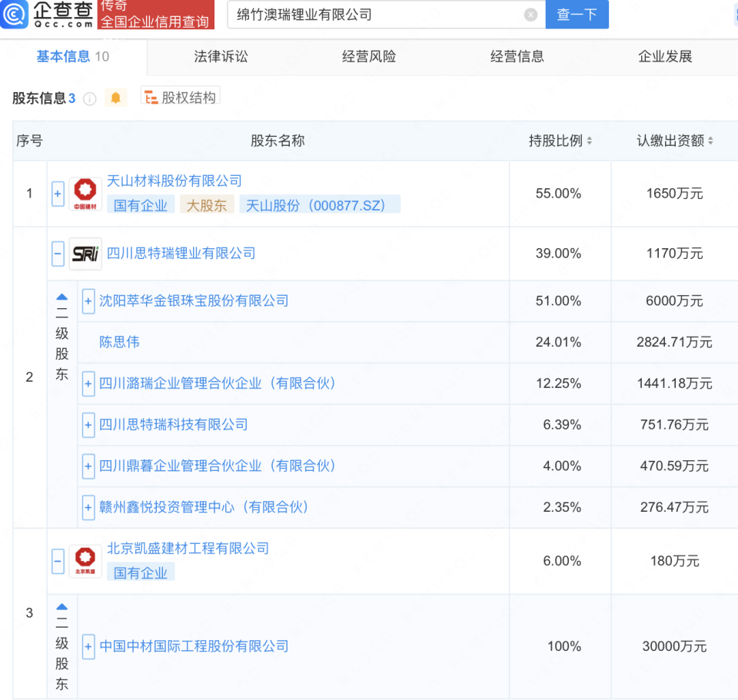Collapse 四川思特瑞锂业有限公司 sub-shareholders

pos(58,254)
